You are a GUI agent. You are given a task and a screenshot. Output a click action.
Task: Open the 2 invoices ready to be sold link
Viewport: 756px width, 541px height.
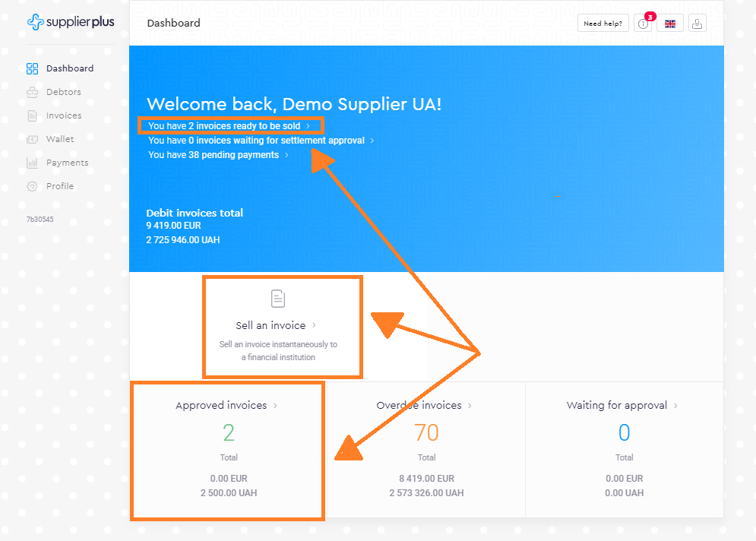tap(229, 126)
